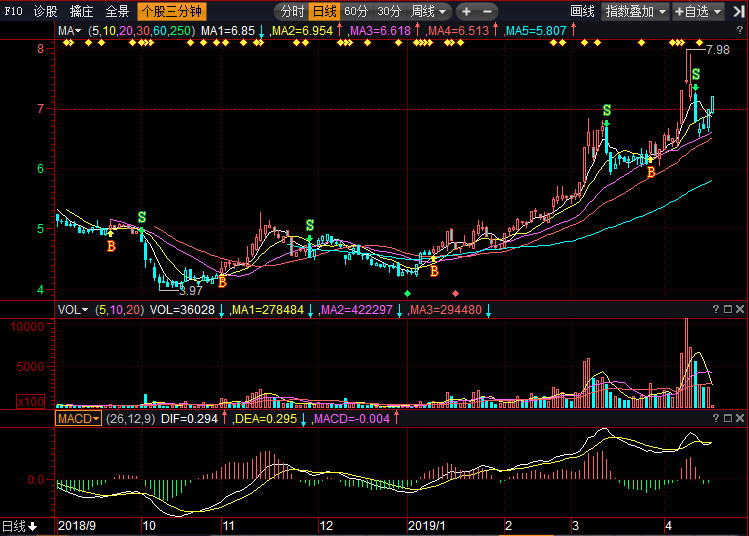Open MACD panel help question mark
The height and width of the screenshot is (536, 749).
coord(716,418)
